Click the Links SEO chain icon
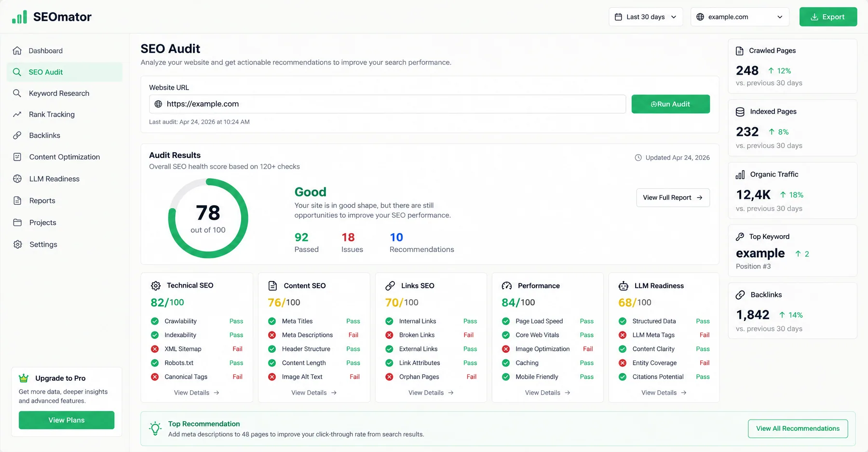 tap(390, 286)
